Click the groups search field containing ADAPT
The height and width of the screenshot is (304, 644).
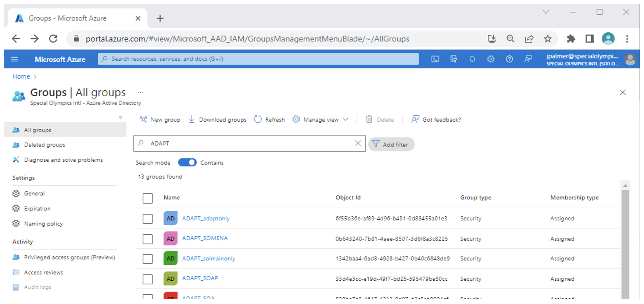(249, 143)
